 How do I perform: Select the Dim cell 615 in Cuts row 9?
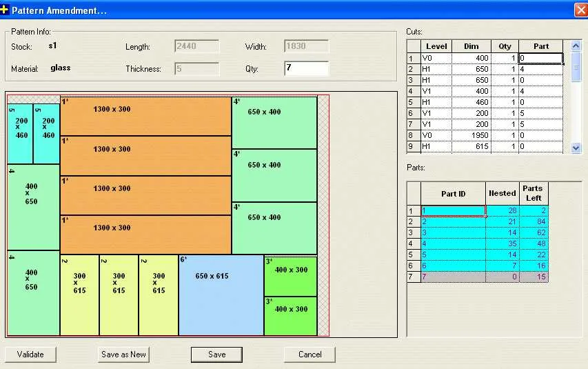coord(472,146)
